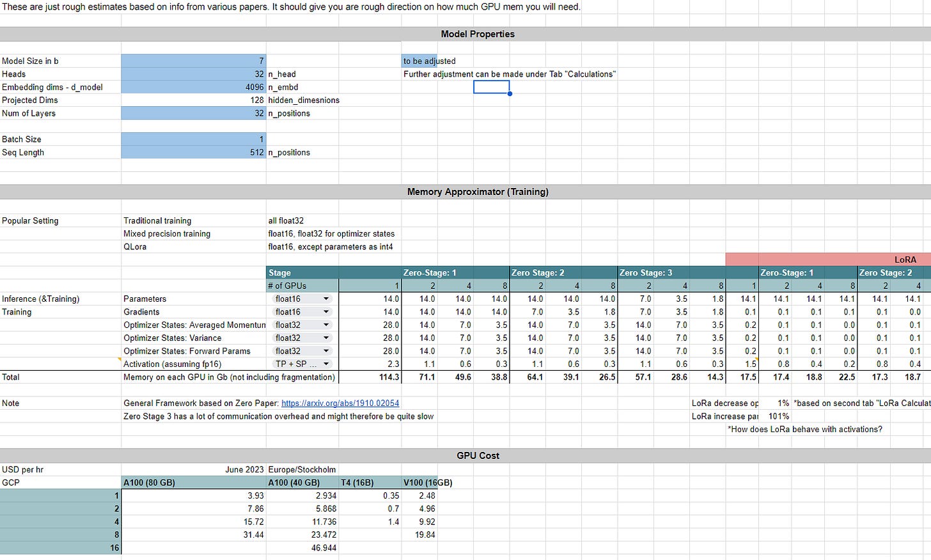931x560 pixels.
Task: Select total memory cell '39.1'
Action: [x=563, y=377]
